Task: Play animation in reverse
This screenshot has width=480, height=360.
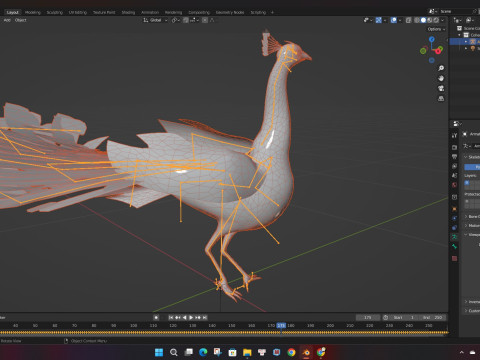Action: pos(184,318)
